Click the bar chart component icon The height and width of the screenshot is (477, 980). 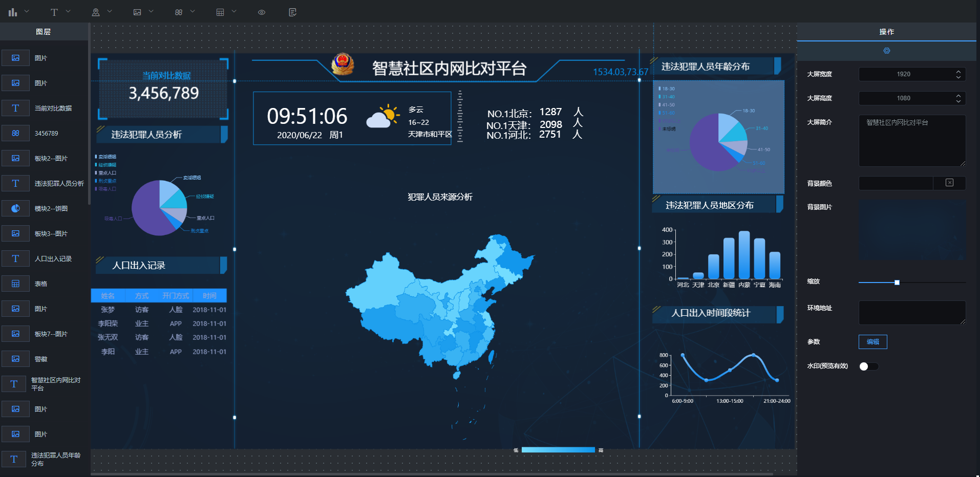point(13,12)
